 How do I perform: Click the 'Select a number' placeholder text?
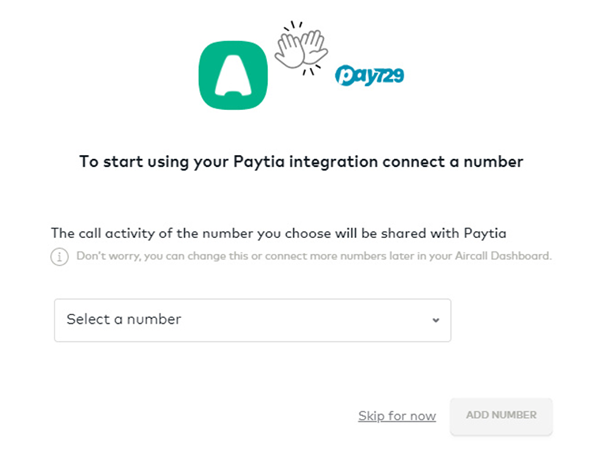[x=124, y=319]
